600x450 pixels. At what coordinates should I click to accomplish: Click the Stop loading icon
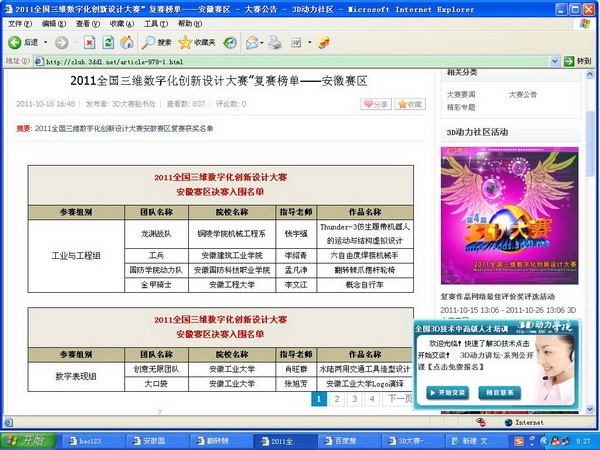(88, 42)
